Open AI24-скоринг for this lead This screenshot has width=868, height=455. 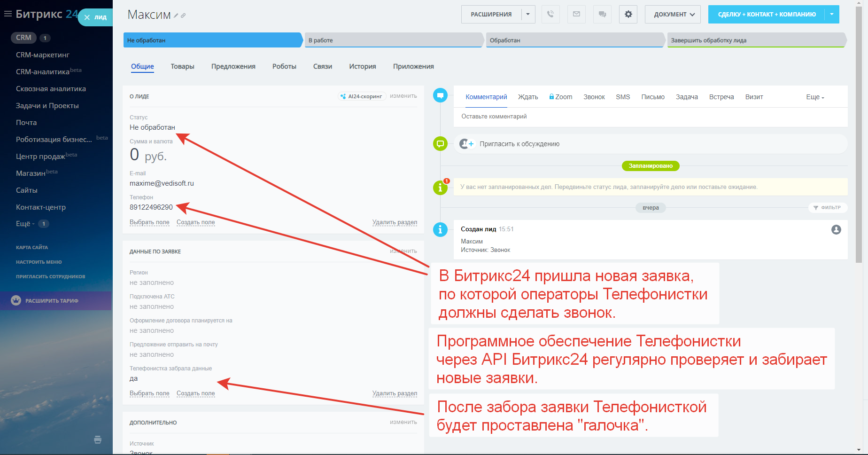362,96
